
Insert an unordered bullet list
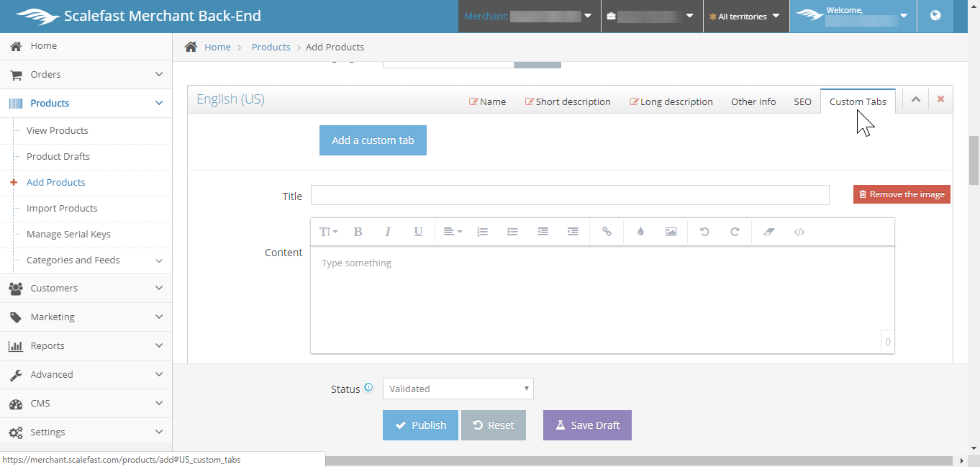513,232
